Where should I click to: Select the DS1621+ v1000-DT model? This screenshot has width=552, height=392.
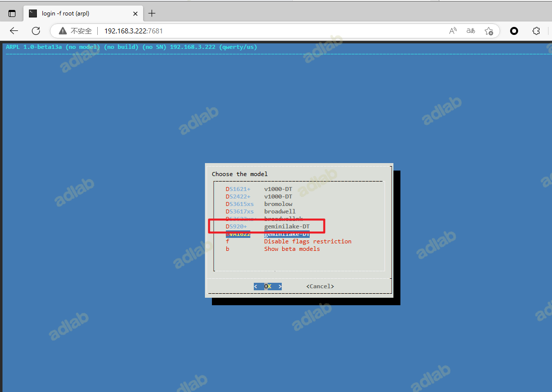coord(259,189)
